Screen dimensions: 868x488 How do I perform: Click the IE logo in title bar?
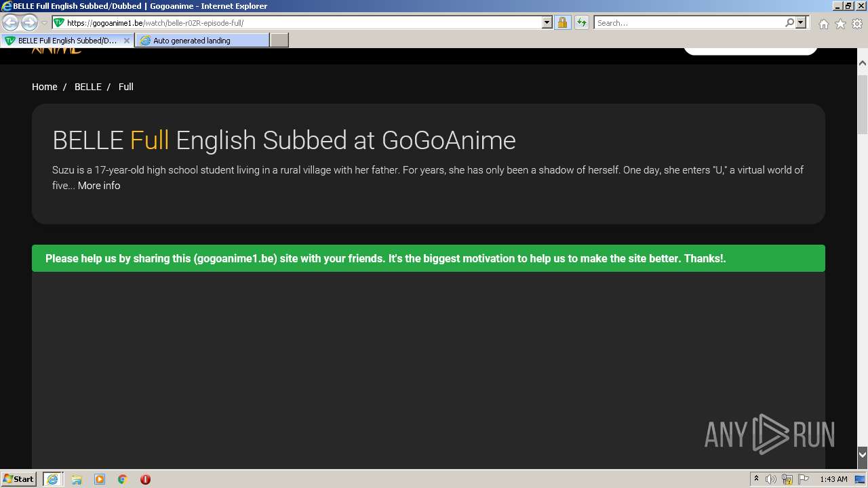point(6,6)
